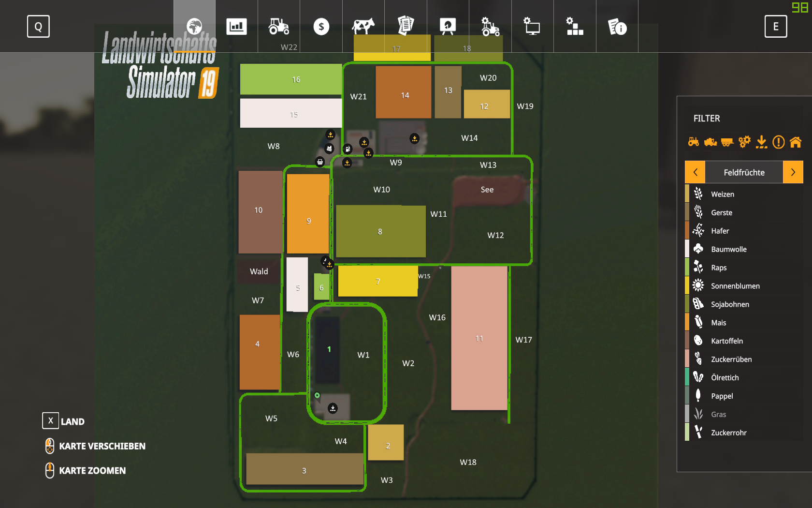Toggle Weizen crop on the map
812x508 pixels.
click(744, 194)
